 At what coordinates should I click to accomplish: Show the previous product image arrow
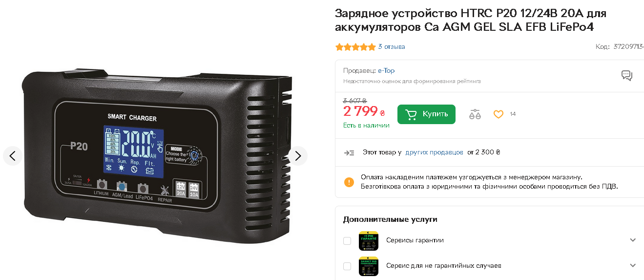click(x=13, y=156)
